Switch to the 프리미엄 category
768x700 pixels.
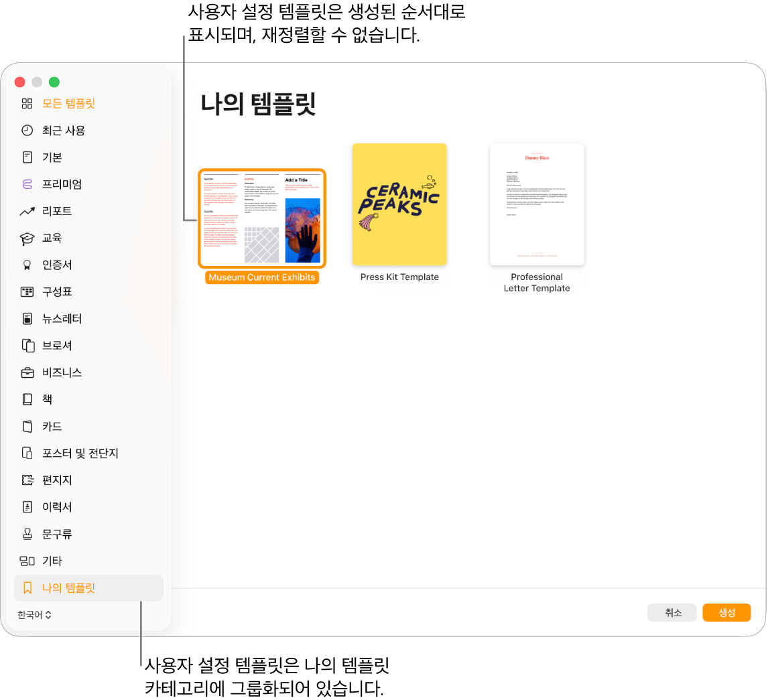tap(62, 184)
